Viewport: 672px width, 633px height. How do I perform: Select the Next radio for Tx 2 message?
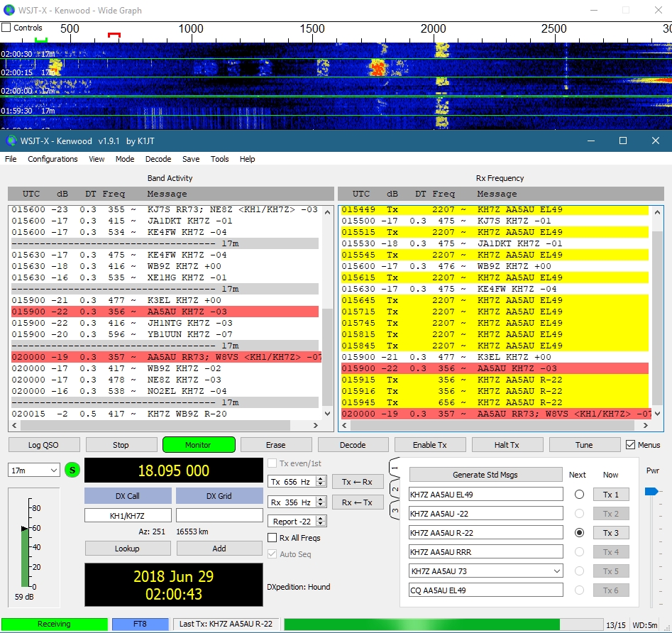click(x=580, y=514)
